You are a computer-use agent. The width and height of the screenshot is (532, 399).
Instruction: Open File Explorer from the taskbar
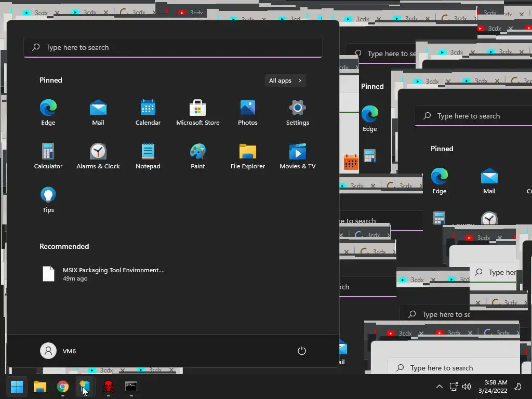[39, 387]
